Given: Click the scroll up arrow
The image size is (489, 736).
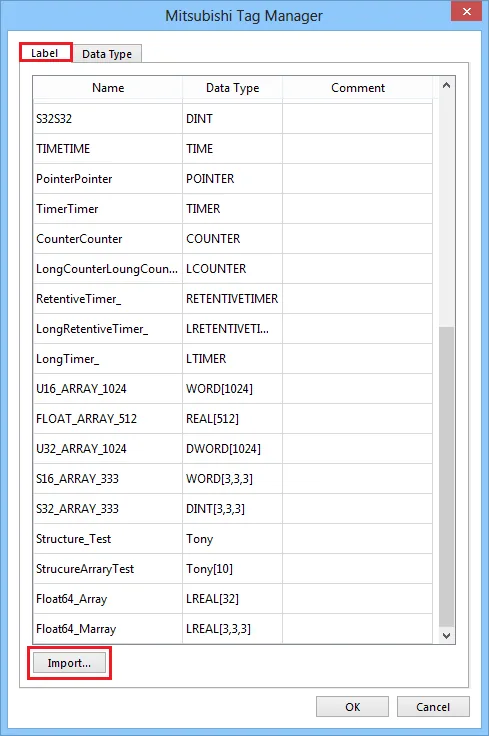Looking at the screenshot, I should point(446,85).
